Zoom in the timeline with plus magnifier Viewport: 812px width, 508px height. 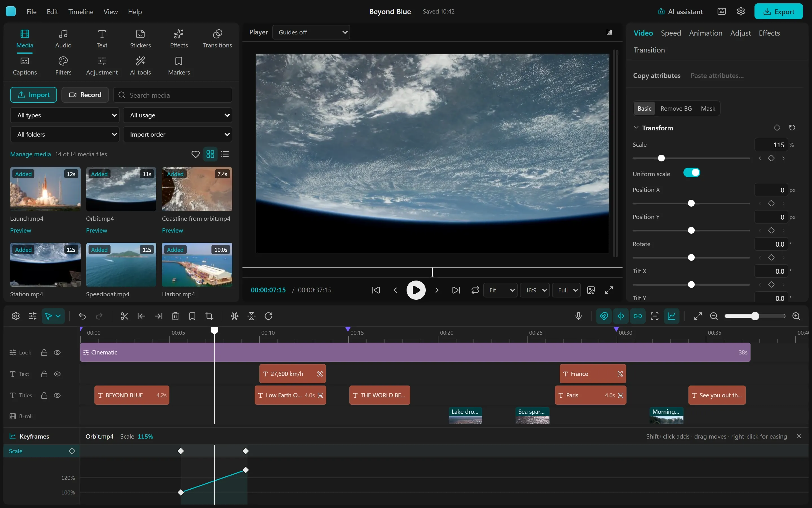pyautogui.click(x=796, y=316)
